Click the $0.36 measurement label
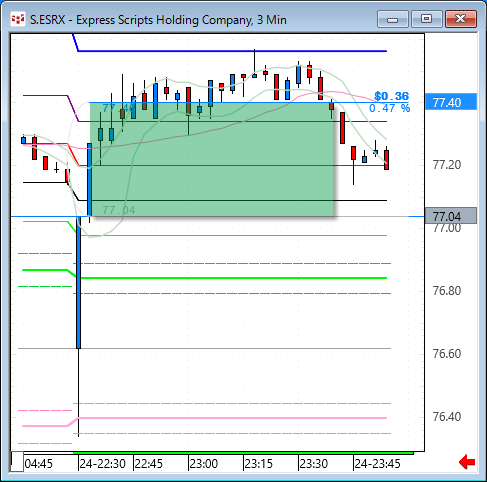 coord(391,96)
